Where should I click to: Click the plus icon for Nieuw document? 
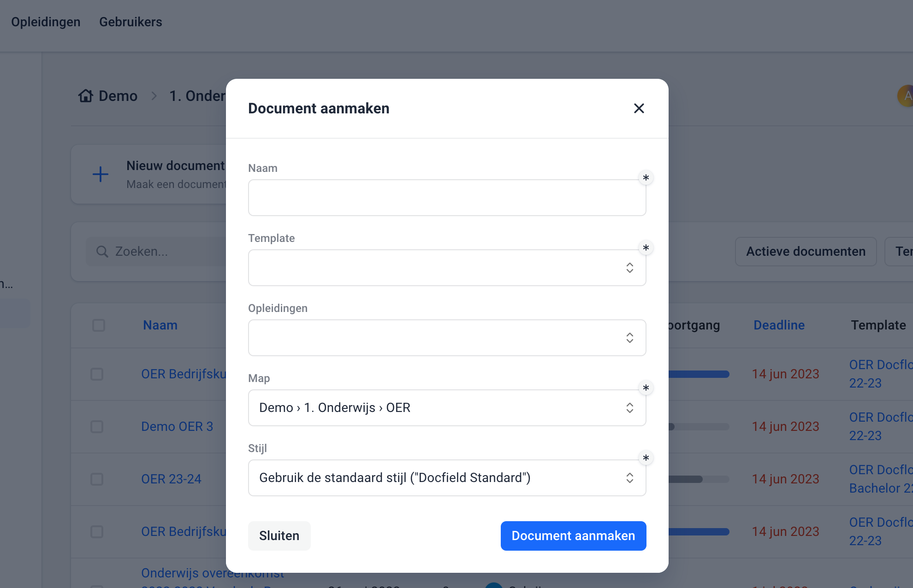pos(100,175)
